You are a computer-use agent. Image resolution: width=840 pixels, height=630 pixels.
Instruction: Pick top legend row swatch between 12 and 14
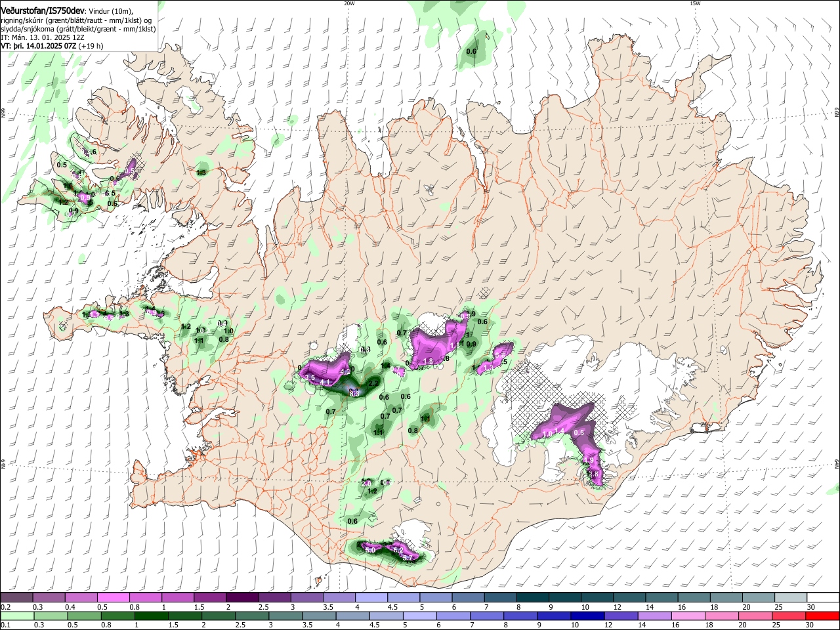[629, 597]
